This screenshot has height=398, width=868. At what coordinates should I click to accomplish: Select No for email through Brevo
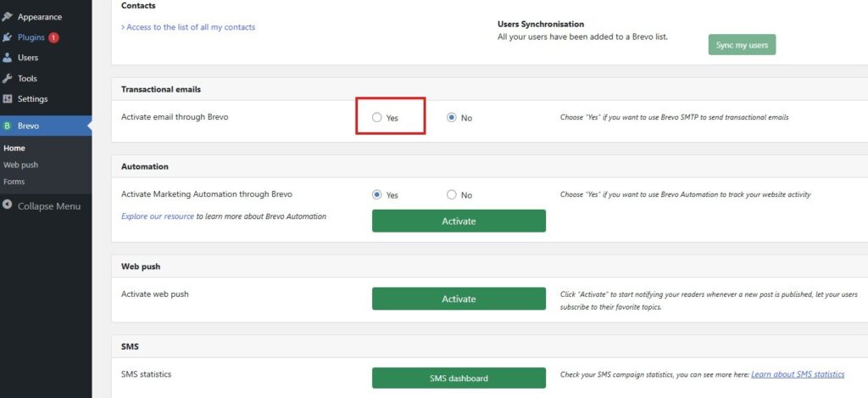[x=452, y=118]
